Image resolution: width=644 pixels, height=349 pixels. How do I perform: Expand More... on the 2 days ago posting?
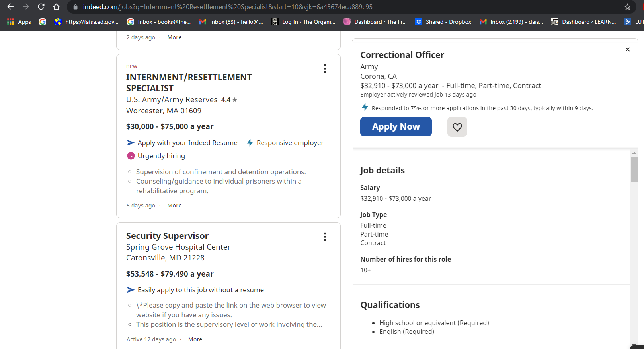point(177,37)
